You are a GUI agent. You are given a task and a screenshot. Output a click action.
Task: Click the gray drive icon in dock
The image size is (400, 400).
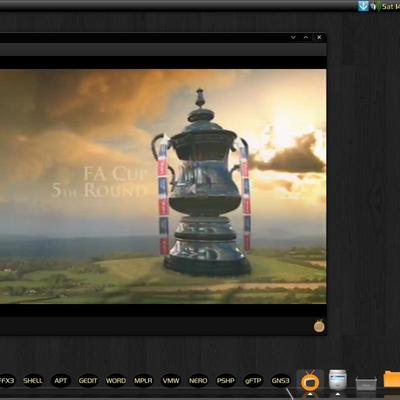[366, 383]
